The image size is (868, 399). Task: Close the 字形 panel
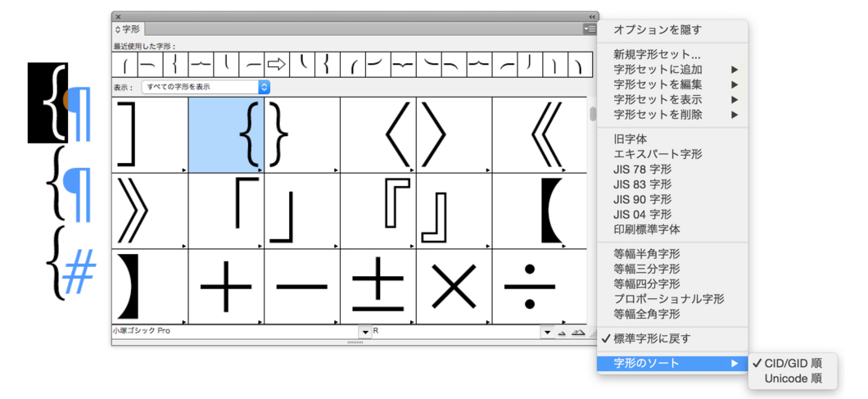(118, 16)
